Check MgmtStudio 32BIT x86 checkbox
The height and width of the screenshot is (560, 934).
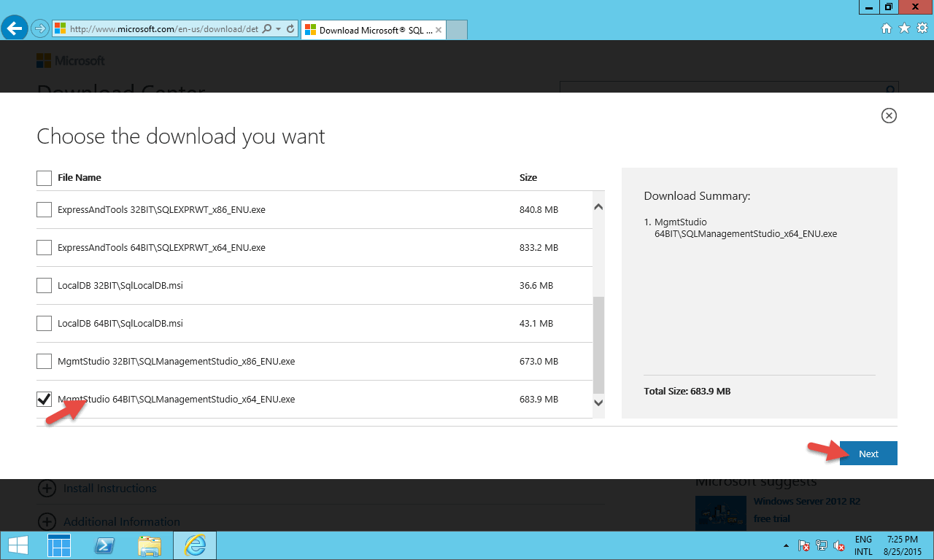point(45,362)
